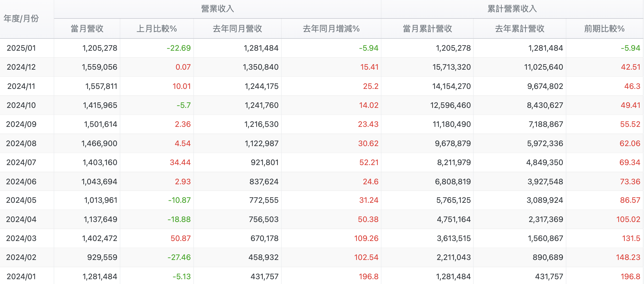Viewport: 644px width, 284px height.
Task: Click the 去年累計營收 column header
Action: point(520,29)
